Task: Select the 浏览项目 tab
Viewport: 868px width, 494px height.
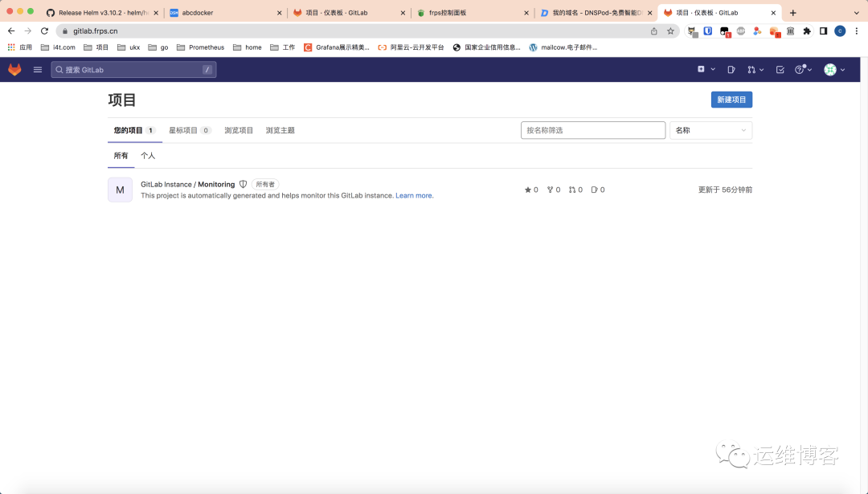Action: click(239, 131)
